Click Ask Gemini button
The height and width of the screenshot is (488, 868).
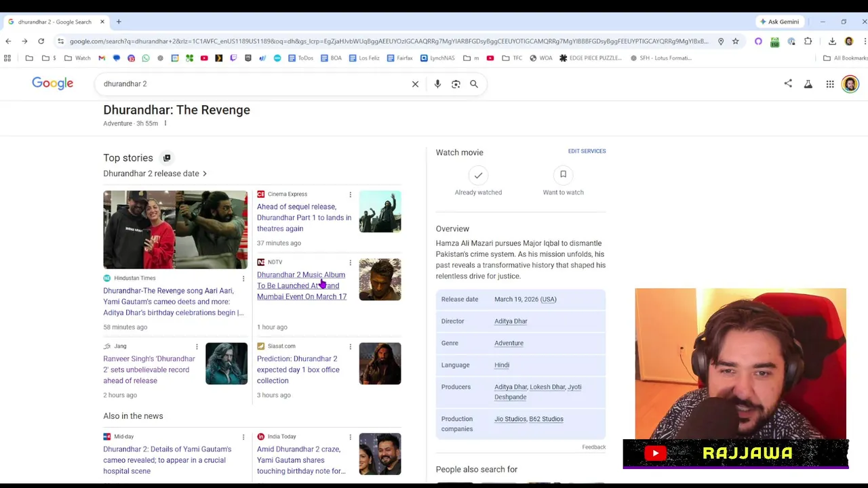(779, 22)
